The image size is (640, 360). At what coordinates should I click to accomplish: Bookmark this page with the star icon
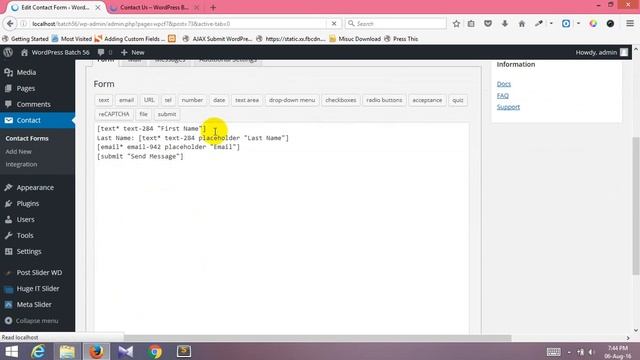(x=456, y=24)
